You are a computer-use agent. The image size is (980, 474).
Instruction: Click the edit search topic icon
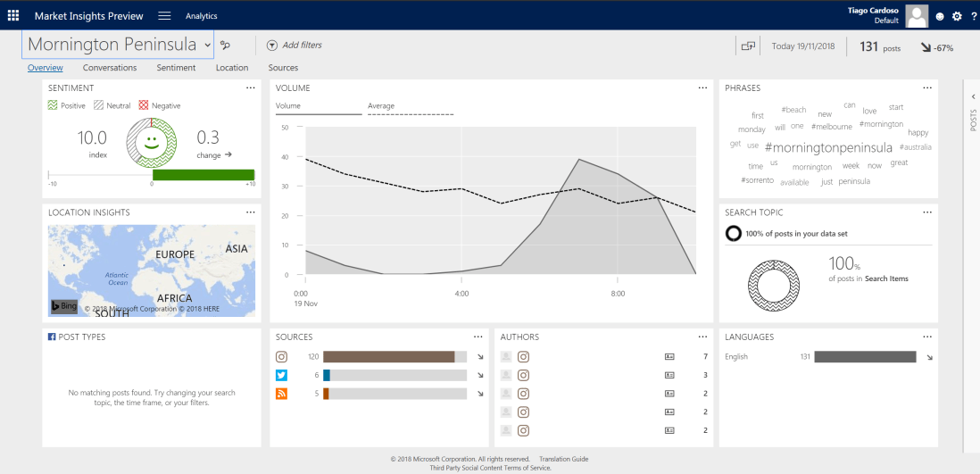226,46
